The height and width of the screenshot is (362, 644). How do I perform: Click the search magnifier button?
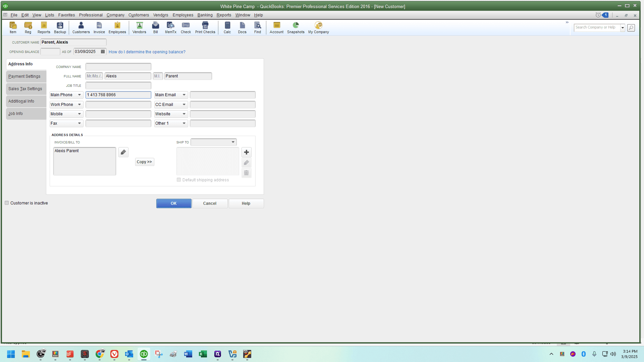631,27
